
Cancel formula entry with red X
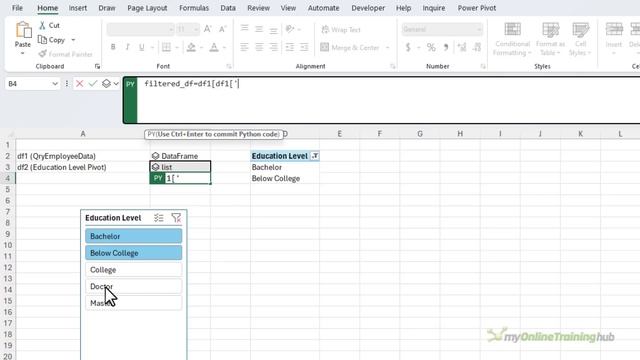[x=79, y=84]
